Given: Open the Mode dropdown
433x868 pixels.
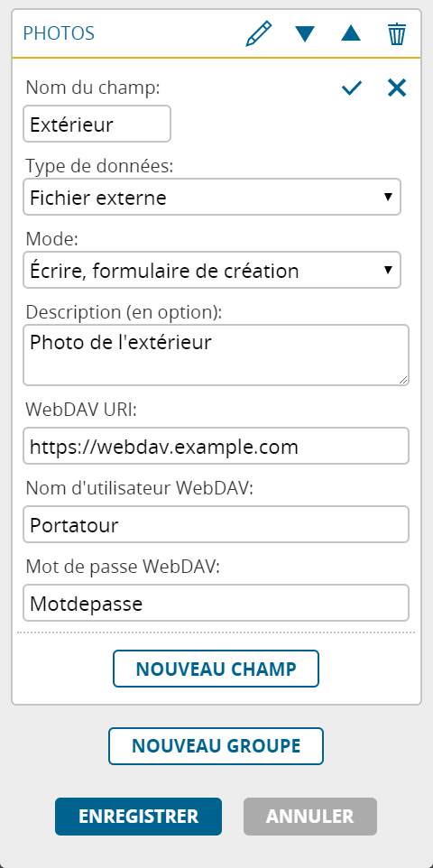Looking at the screenshot, I should [x=211, y=270].
